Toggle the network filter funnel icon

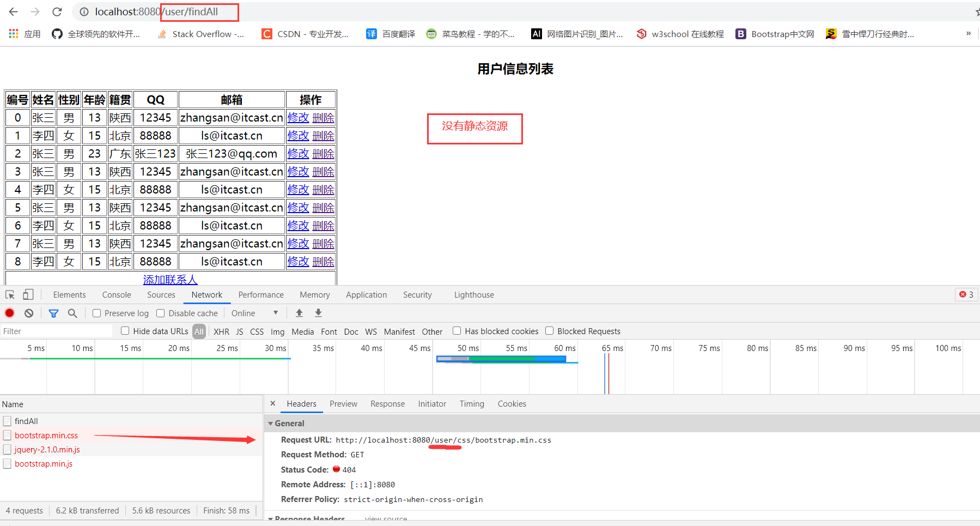point(53,313)
